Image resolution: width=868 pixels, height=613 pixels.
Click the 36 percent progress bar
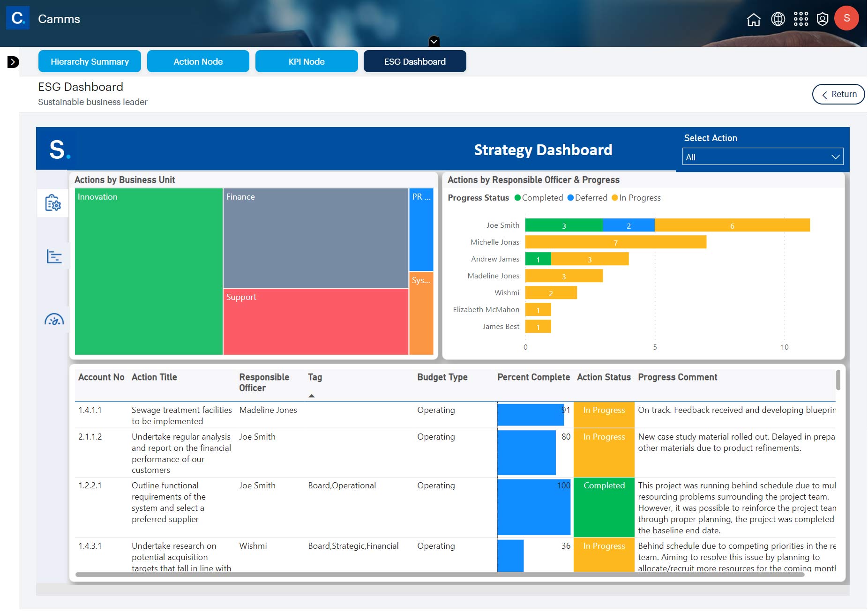[x=511, y=556]
